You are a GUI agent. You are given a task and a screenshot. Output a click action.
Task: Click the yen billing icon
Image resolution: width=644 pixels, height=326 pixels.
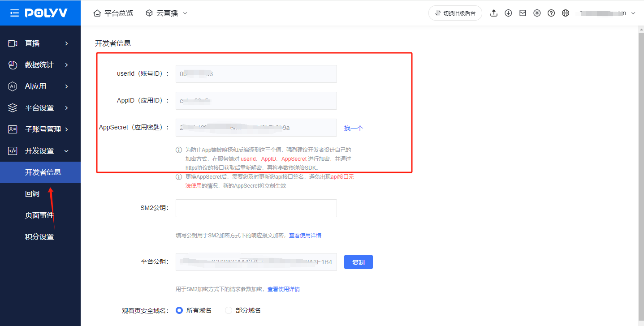[537, 13]
